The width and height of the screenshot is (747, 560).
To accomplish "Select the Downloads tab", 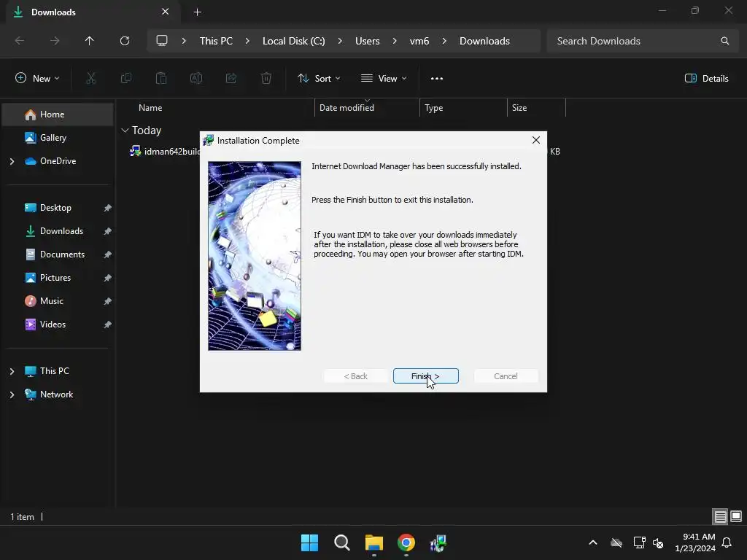I will point(93,12).
